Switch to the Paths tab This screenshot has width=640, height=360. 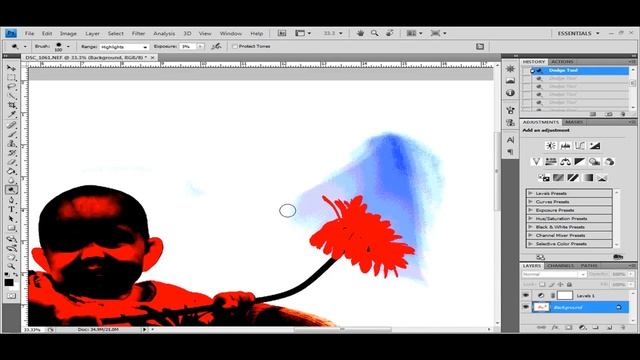[x=589, y=266]
